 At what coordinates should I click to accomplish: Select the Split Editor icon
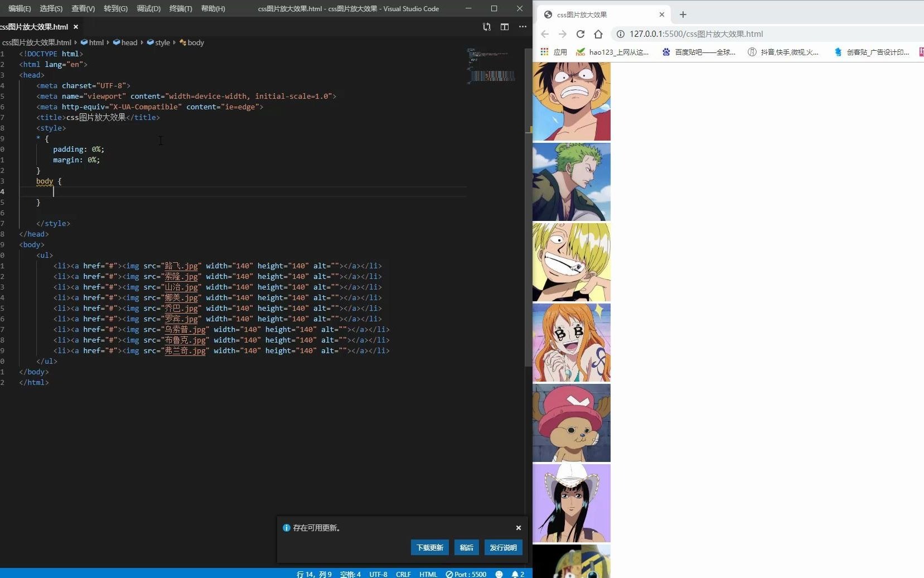505,27
